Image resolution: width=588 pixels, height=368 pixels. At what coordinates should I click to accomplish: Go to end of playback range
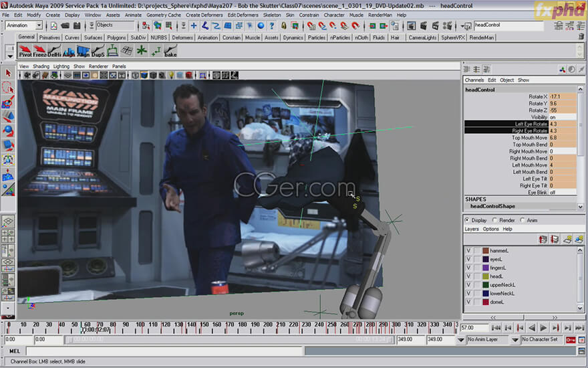(x=579, y=328)
